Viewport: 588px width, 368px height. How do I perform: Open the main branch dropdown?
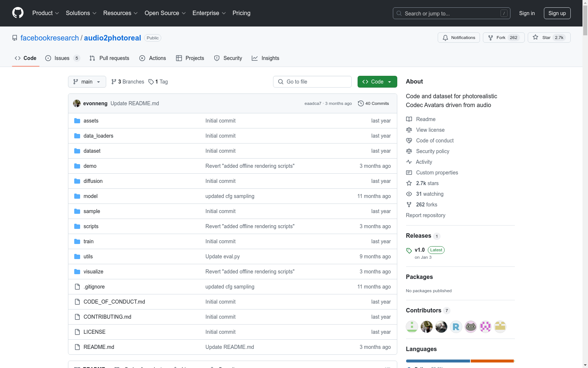point(87,82)
